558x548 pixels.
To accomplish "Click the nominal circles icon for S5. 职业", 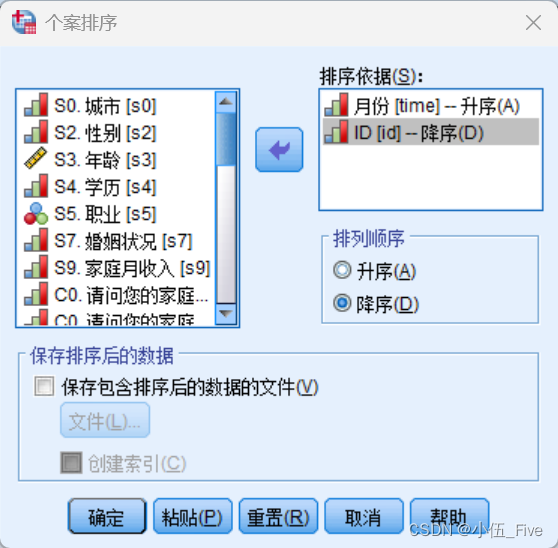I will point(36,214).
